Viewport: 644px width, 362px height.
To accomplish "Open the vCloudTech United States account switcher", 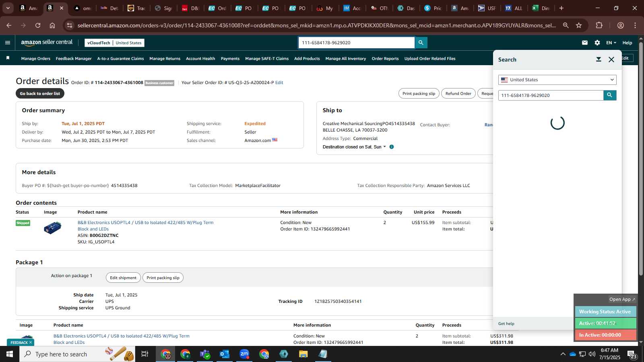I will 114,43.
